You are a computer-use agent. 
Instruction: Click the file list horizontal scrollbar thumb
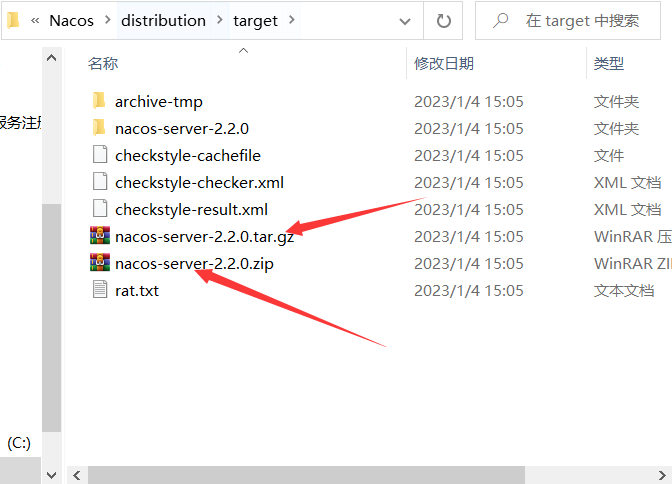[x=306, y=475]
